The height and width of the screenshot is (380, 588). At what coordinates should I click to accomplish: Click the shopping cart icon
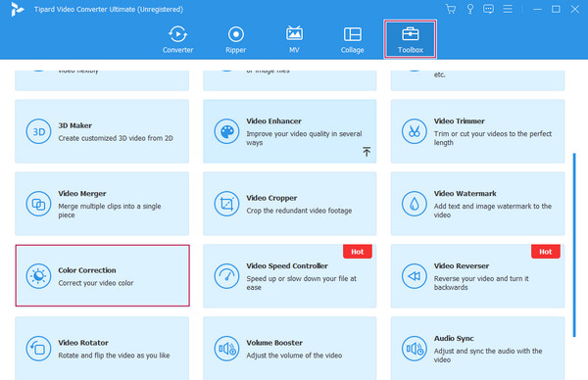pyautogui.click(x=451, y=9)
